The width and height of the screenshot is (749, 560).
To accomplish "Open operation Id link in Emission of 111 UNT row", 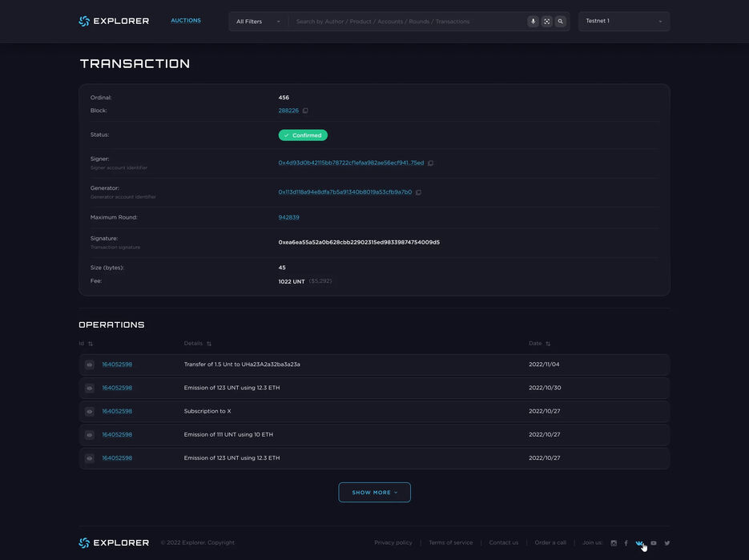I will pos(117,435).
